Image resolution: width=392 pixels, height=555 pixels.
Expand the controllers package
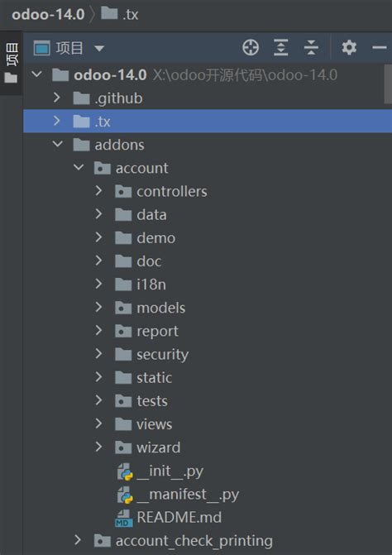98,191
